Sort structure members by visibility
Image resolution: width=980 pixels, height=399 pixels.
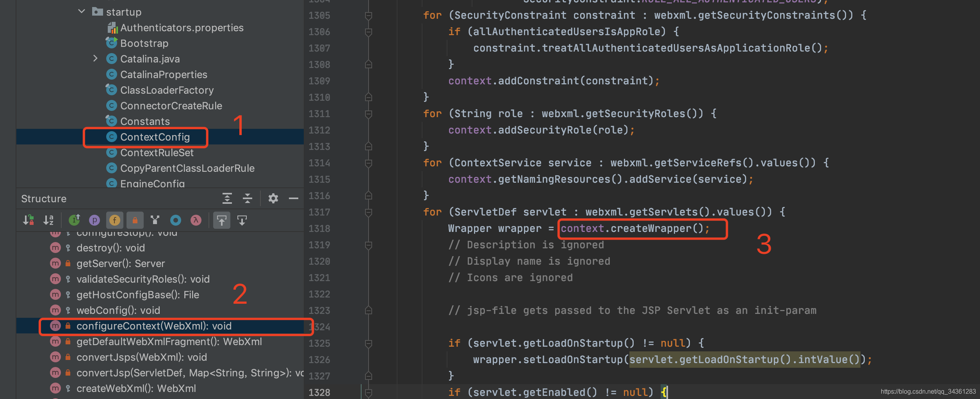point(29,220)
